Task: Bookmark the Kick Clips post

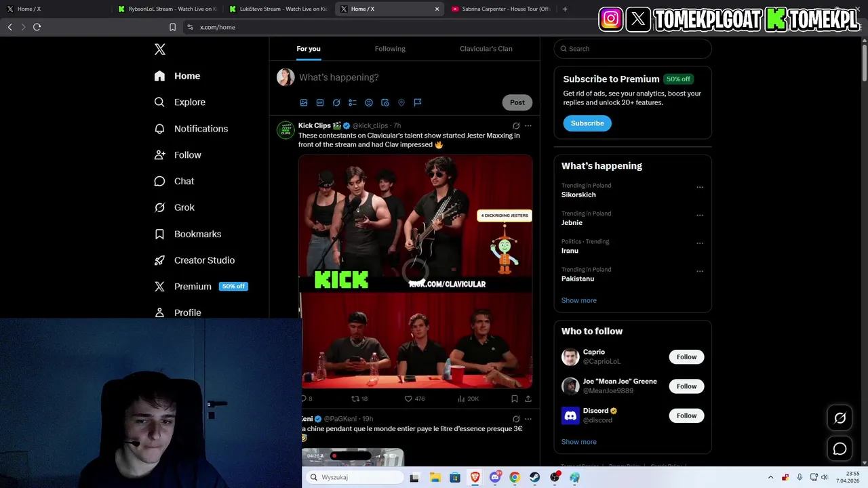Action: tap(515, 399)
